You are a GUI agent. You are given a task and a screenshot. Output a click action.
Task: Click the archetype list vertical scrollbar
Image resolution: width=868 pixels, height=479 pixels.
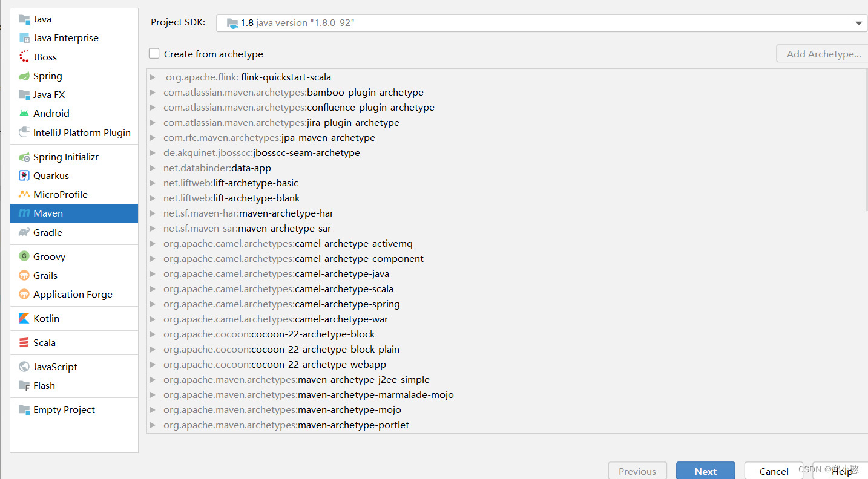(866, 140)
